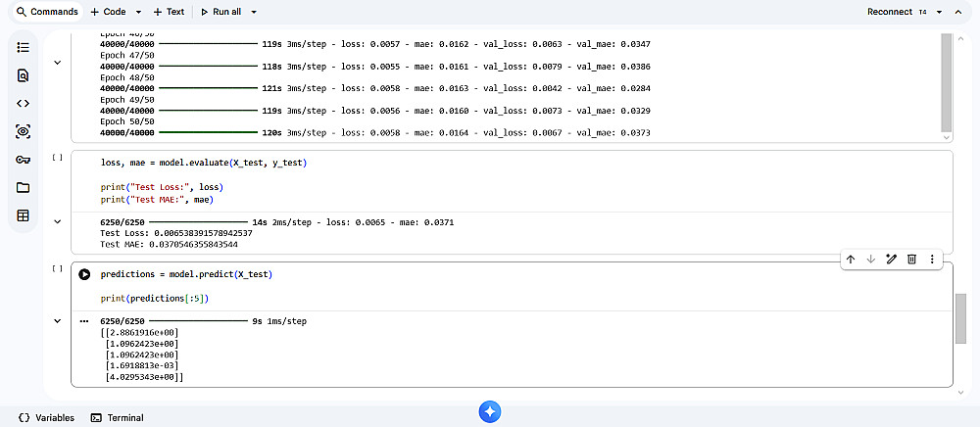Open the runtime connection options dropdown

(939, 12)
